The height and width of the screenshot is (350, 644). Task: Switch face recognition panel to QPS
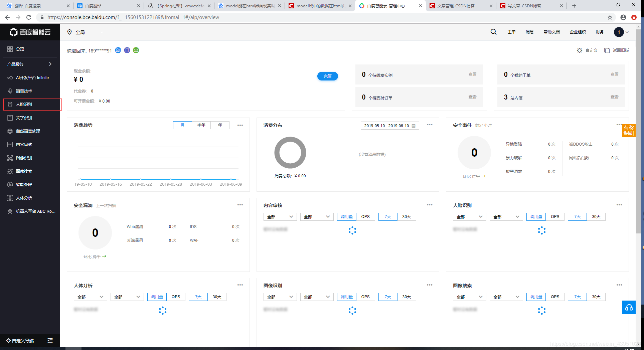(x=555, y=216)
